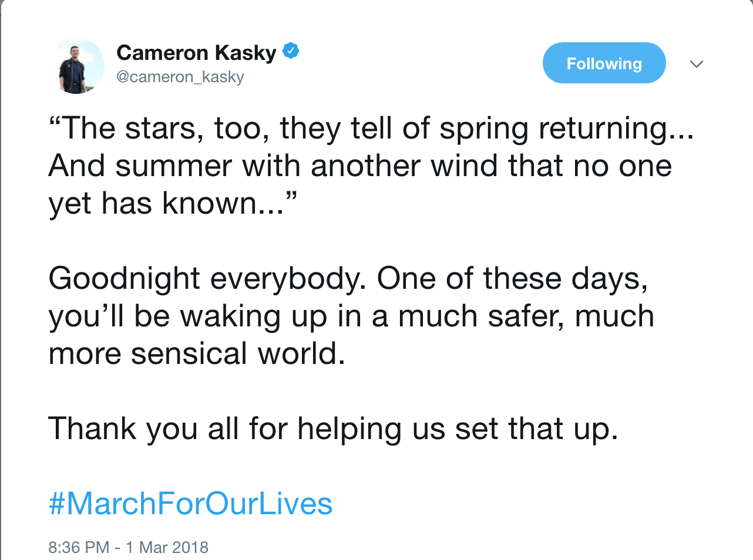The width and height of the screenshot is (753, 560).
Task: Click the word "Following" inside the blue button
Action: (604, 63)
